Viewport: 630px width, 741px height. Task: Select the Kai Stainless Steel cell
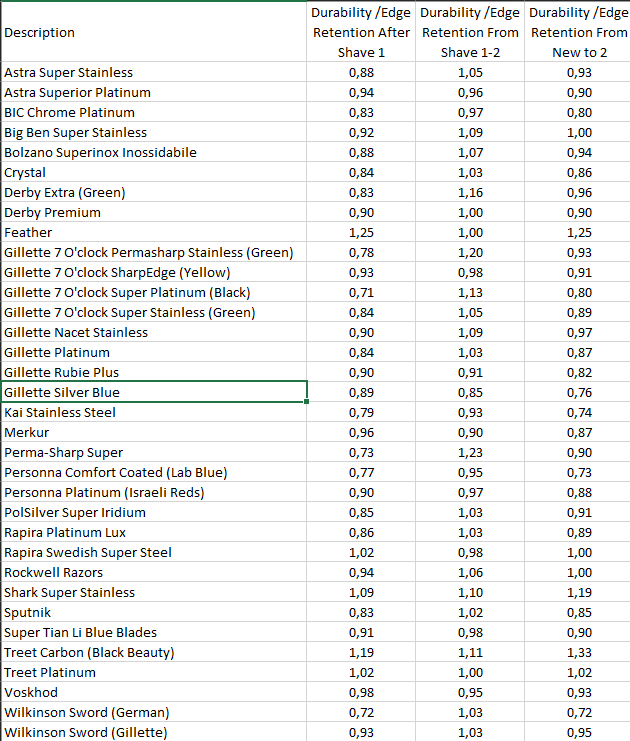pos(154,413)
